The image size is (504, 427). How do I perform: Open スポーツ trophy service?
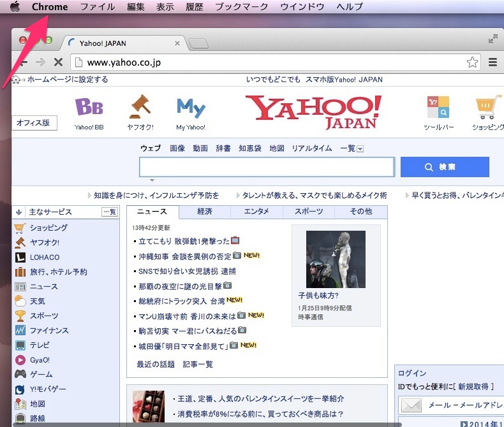coord(44,316)
